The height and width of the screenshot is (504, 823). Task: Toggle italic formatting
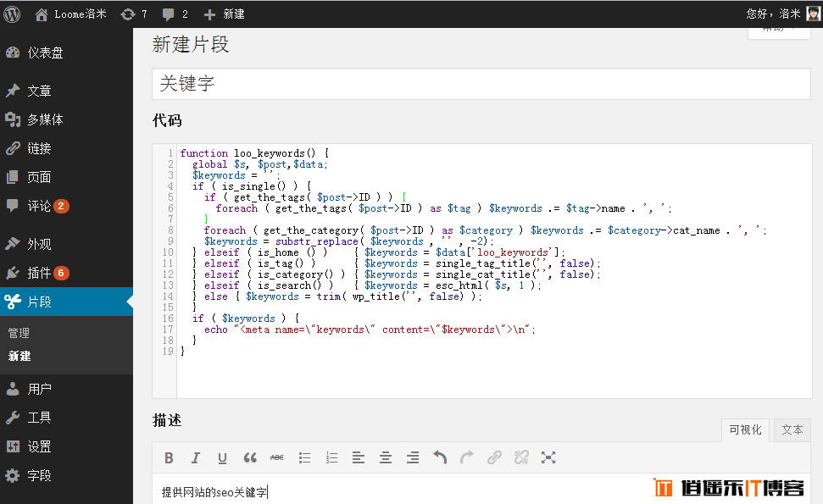point(195,458)
